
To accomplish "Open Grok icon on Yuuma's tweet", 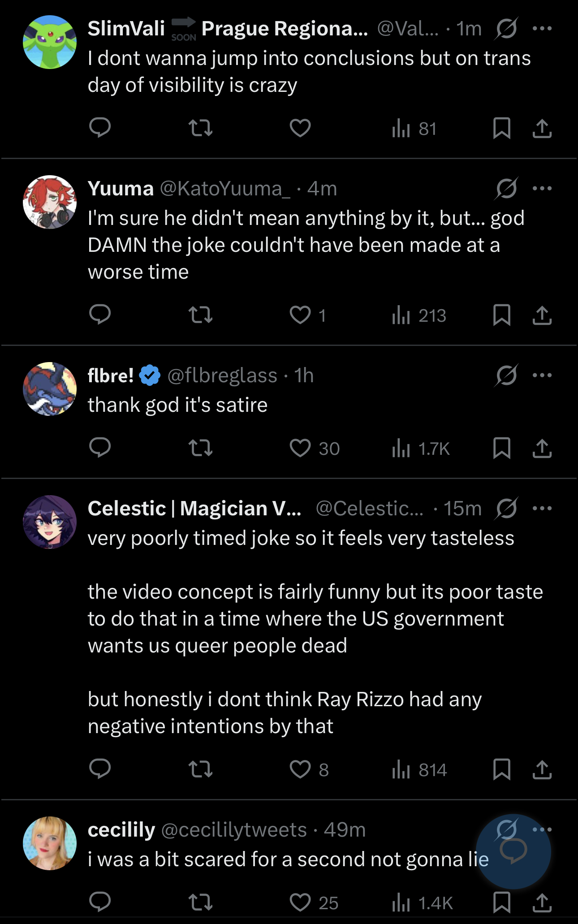I will 506,189.
